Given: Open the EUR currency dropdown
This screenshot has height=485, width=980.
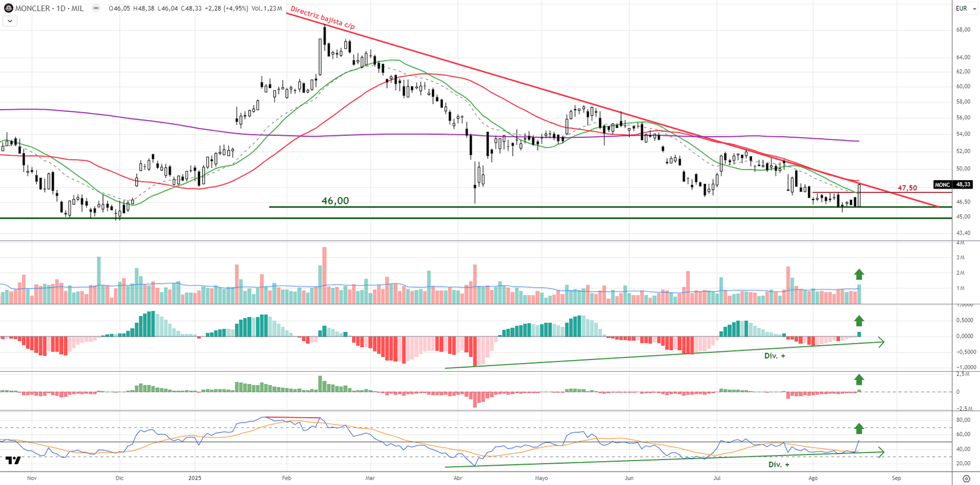Looking at the screenshot, I should [965, 9].
